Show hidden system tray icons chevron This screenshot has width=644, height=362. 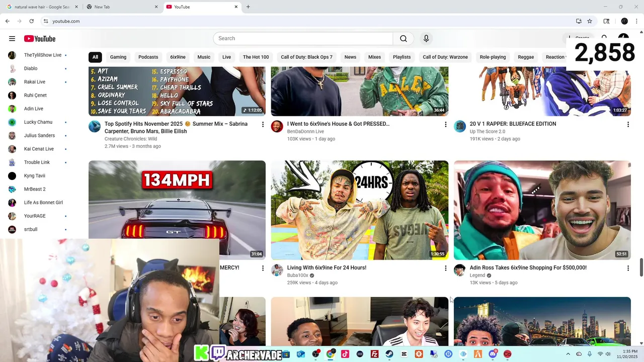568,354
